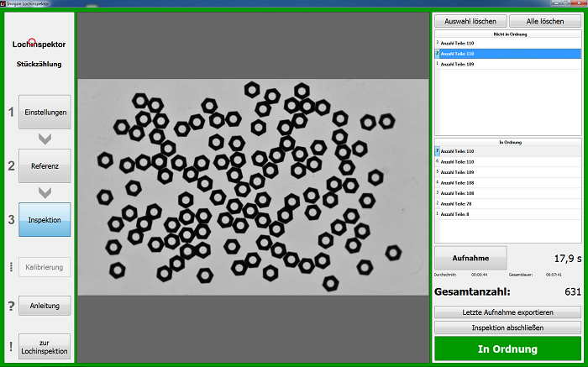Open step 1 Einstellungen

(45, 112)
